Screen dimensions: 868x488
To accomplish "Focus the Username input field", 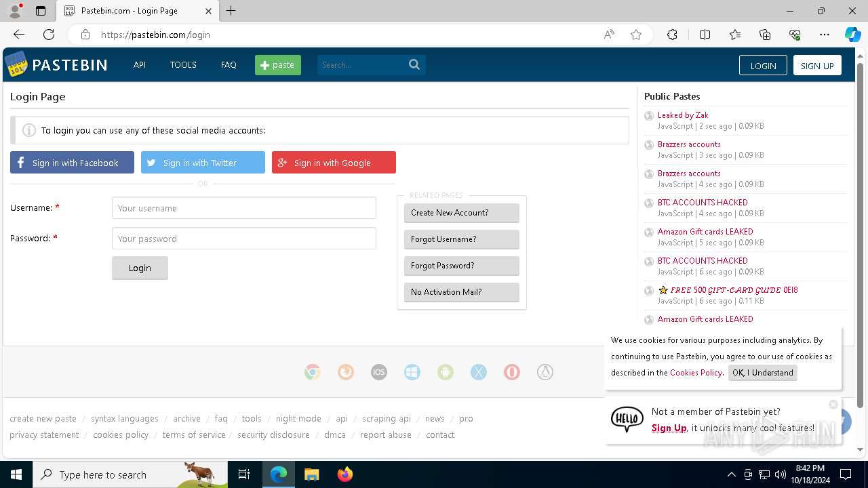I will tap(244, 208).
